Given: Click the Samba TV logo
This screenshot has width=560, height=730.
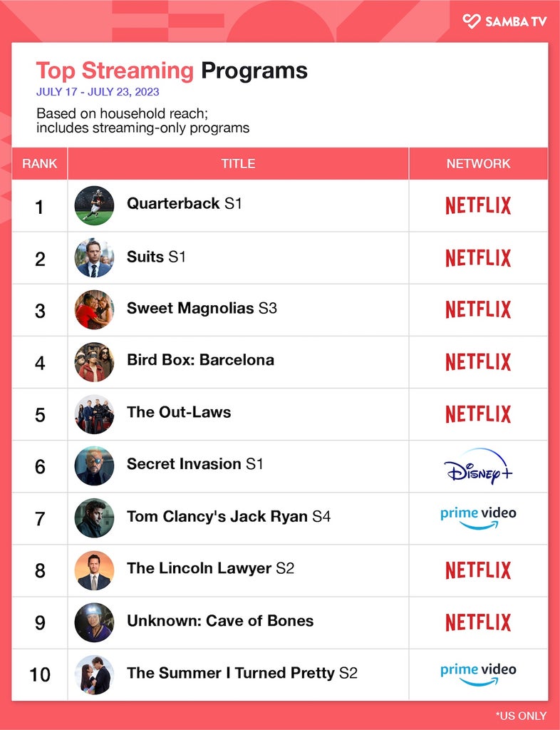Looking at the screenshot, I should tap(504, 21).
